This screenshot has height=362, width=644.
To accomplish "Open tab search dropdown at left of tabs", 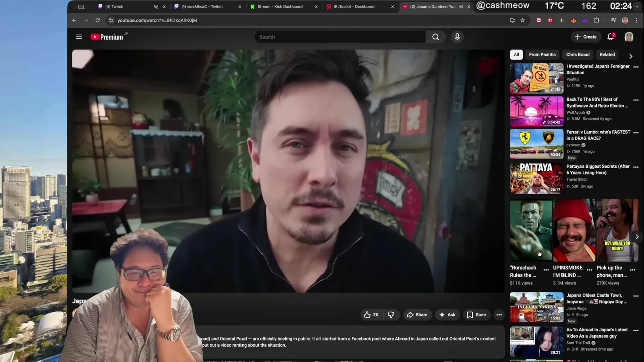I will click(81, 7).
